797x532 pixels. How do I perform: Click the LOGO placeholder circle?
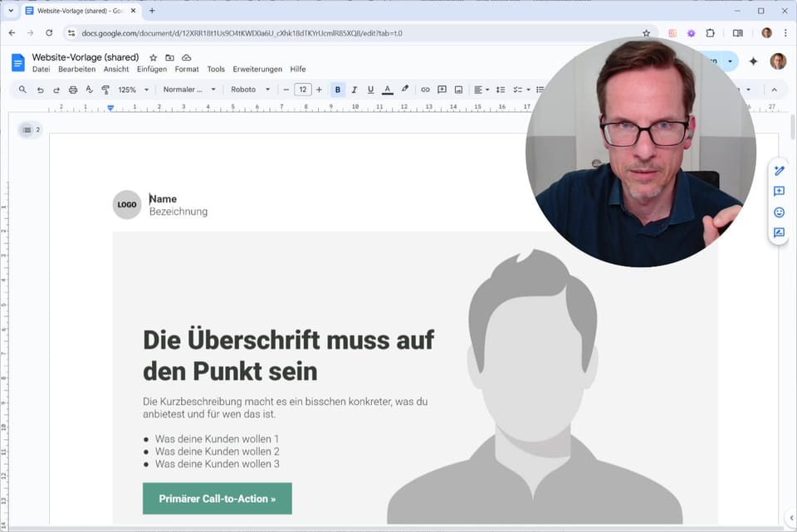[127, 205]
